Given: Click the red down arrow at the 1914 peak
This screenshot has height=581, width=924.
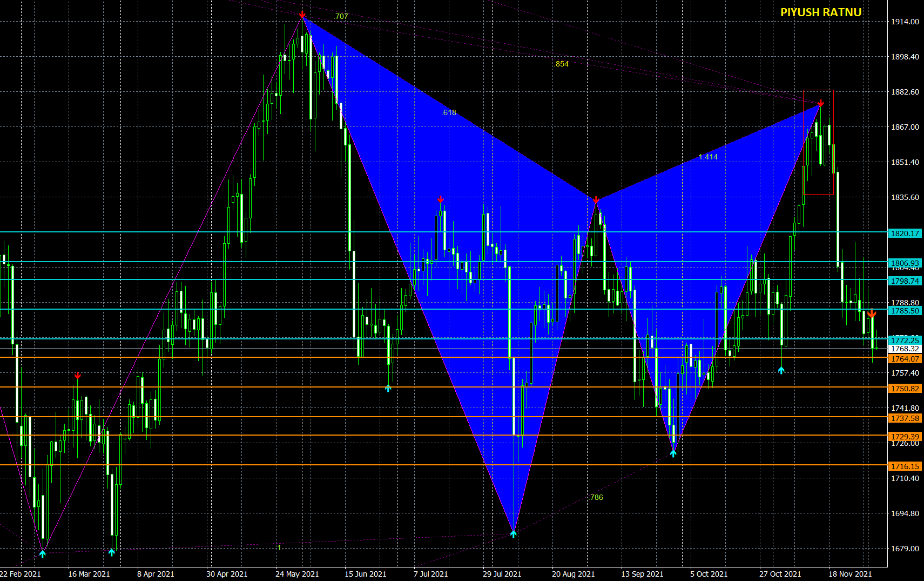Looking at the screenshot, I should coord(302,14).
